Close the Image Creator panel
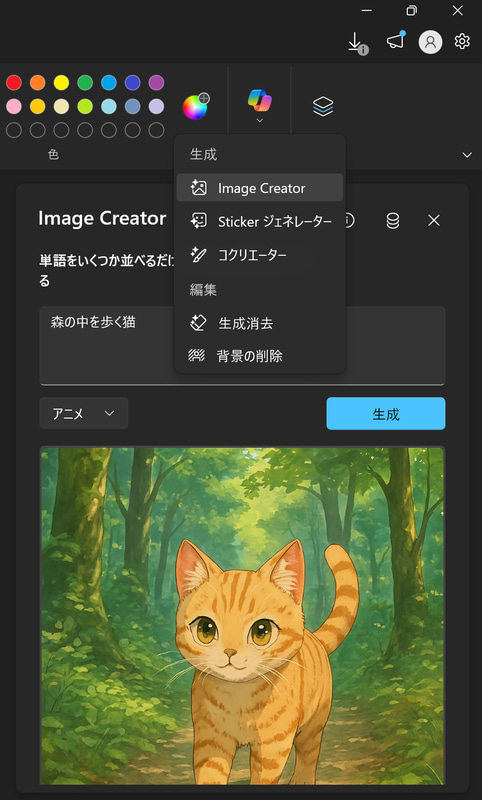The height and width of the screenshot is (800, 482). pyautogui.click(x=434, y=220)
